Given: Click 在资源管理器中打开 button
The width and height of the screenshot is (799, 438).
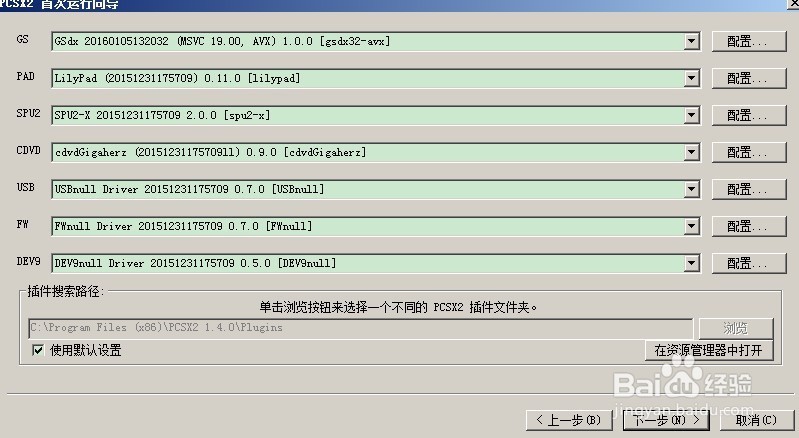Looking at the screenshot, I should pyautogui.click(x=709, y=350).
